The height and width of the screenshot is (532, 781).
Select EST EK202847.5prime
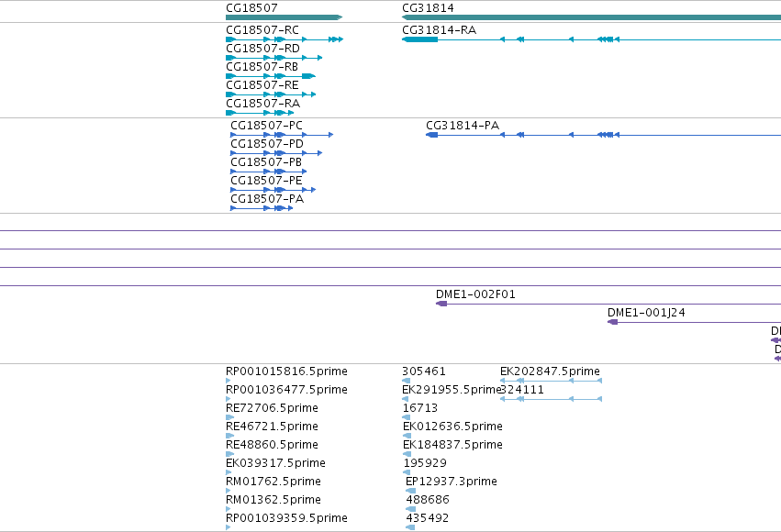(x=550, y=371)
